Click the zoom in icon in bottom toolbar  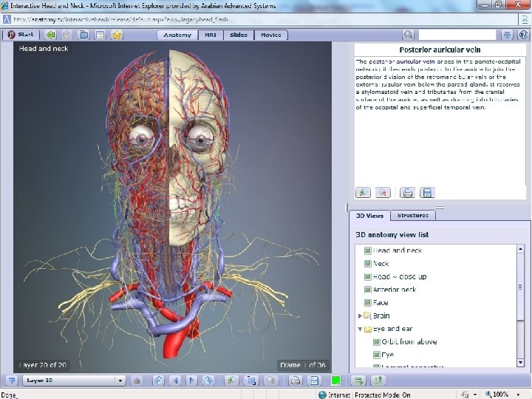point(231,381)
